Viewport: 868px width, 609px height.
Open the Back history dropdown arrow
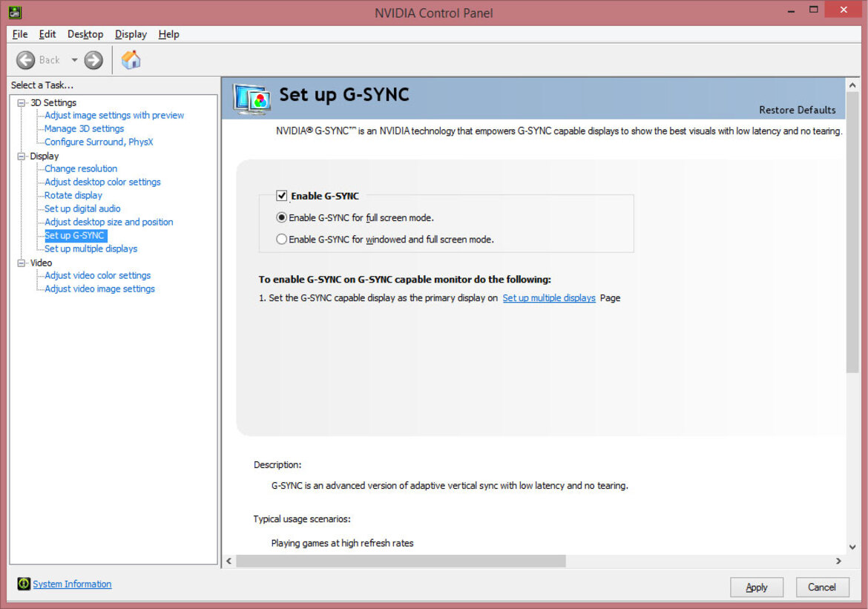click(x=74, y=60)
